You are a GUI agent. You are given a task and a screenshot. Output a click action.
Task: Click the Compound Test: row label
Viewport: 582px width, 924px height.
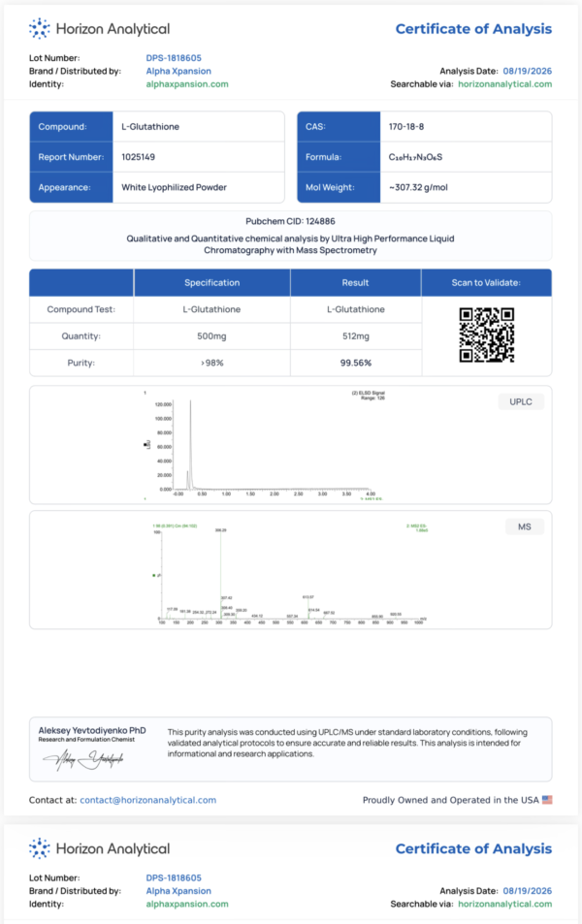(81, 309)
